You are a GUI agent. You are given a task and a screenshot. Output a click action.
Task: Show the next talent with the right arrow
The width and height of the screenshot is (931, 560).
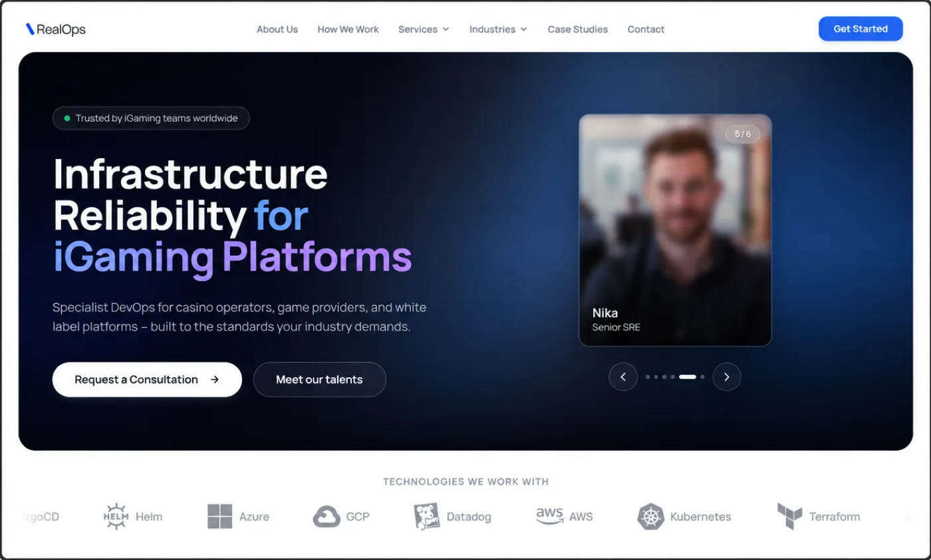coord(727,377)
